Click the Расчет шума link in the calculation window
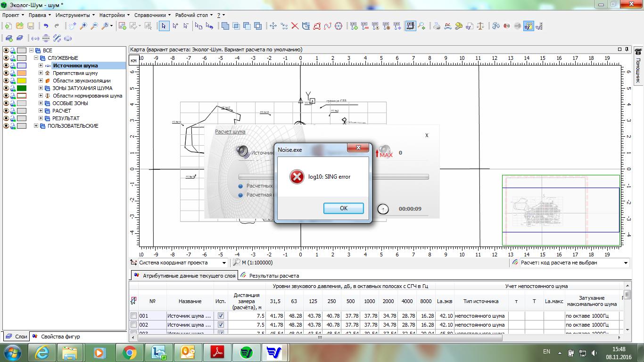The image size is (644, 362). click(230, 132)
